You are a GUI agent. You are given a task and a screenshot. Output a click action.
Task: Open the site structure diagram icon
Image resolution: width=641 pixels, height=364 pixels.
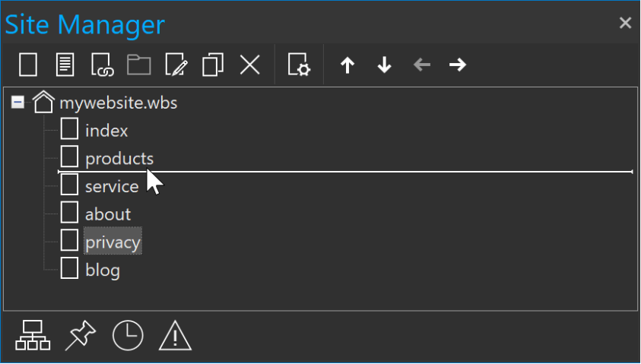(x=33, y=335)
